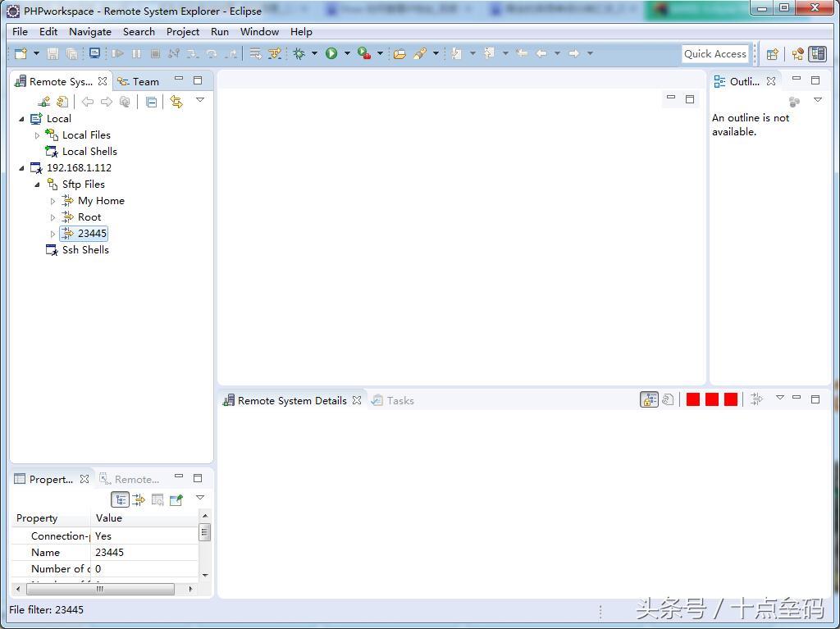
Task: Click the Step Over icon
Action: point(212,53)
